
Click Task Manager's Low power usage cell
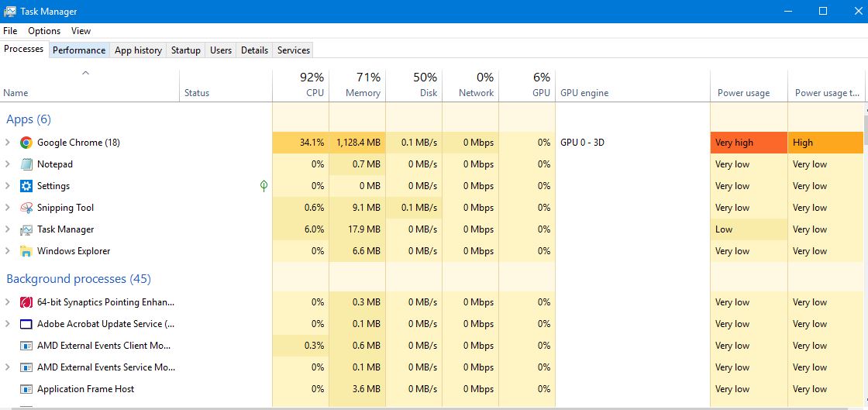749,229
